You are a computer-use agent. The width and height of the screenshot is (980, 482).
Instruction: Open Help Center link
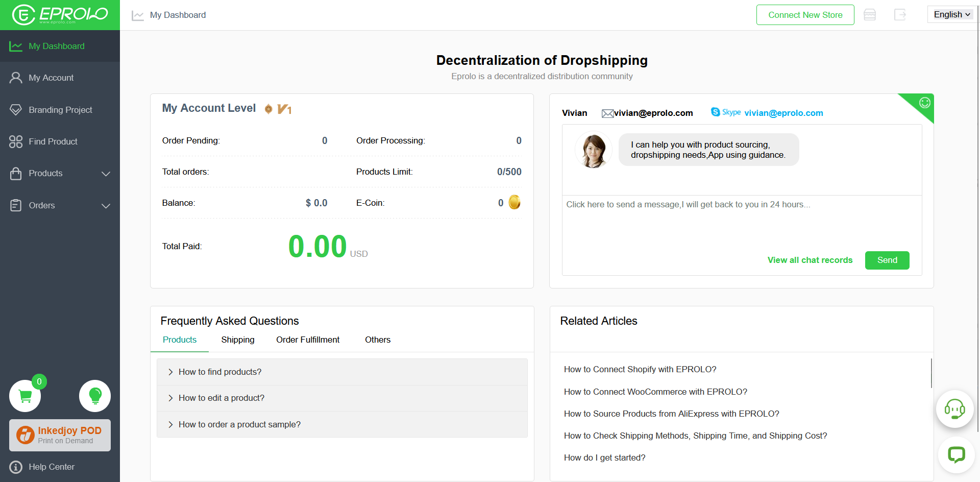(x=52, y=467)
